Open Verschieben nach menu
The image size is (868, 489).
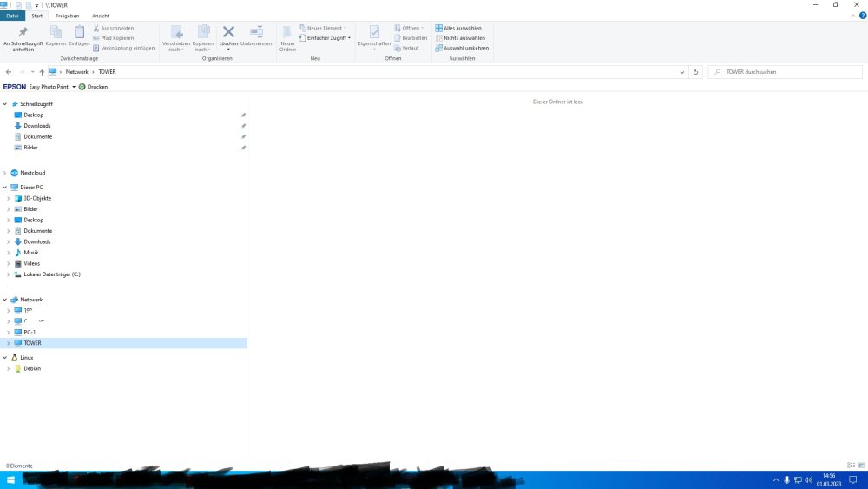(176, 39)
